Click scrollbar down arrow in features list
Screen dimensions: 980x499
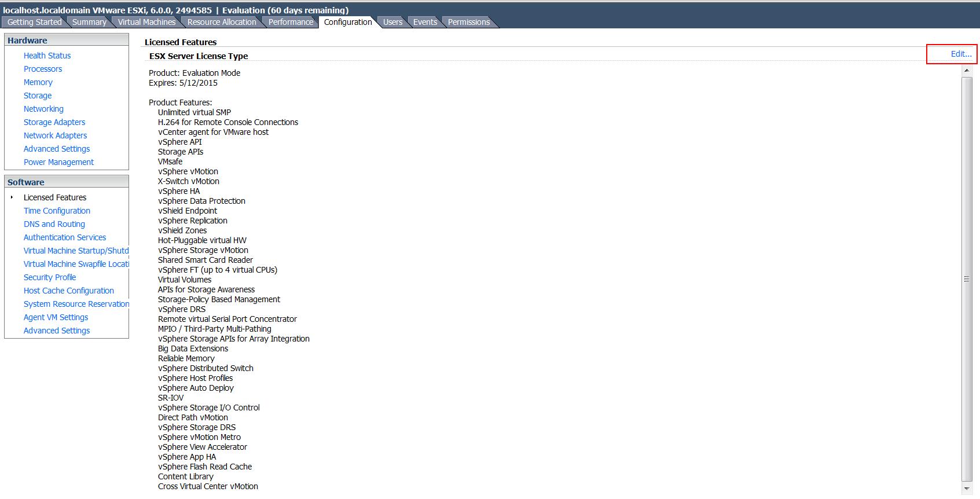pos(967,489)
